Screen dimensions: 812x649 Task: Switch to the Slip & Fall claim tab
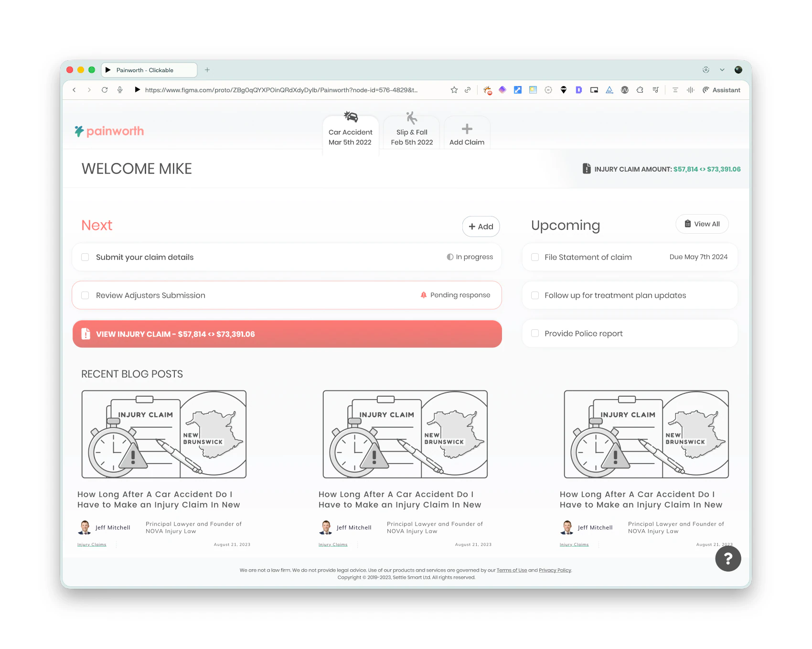click(412, 132)
